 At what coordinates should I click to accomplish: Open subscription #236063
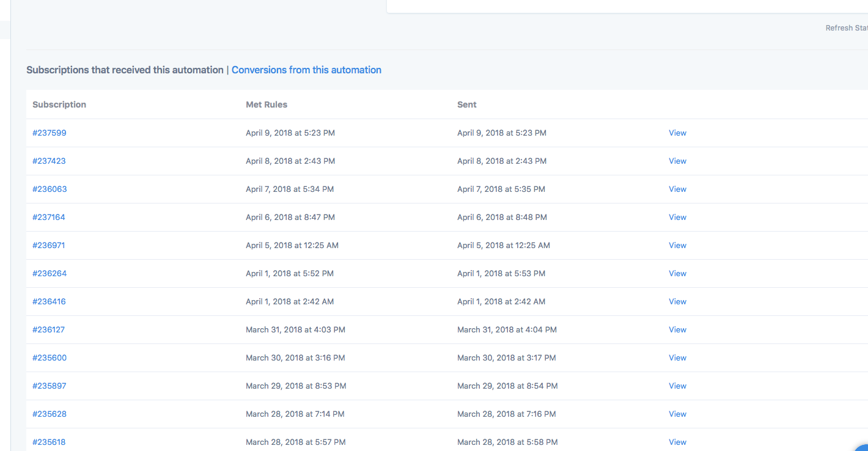pos(50,189)
